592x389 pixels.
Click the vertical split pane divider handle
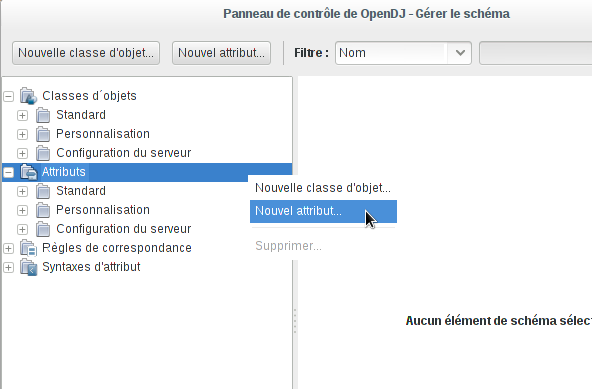coord(295,321)
